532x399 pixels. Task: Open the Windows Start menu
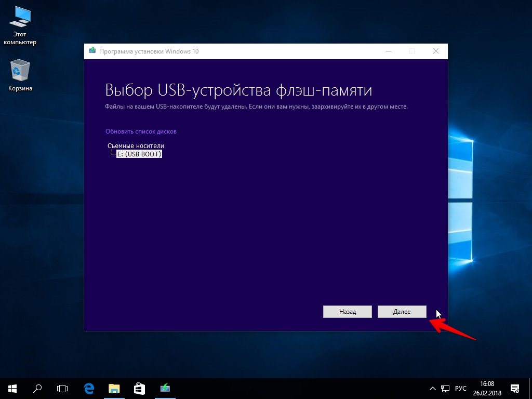pos(12,389)
